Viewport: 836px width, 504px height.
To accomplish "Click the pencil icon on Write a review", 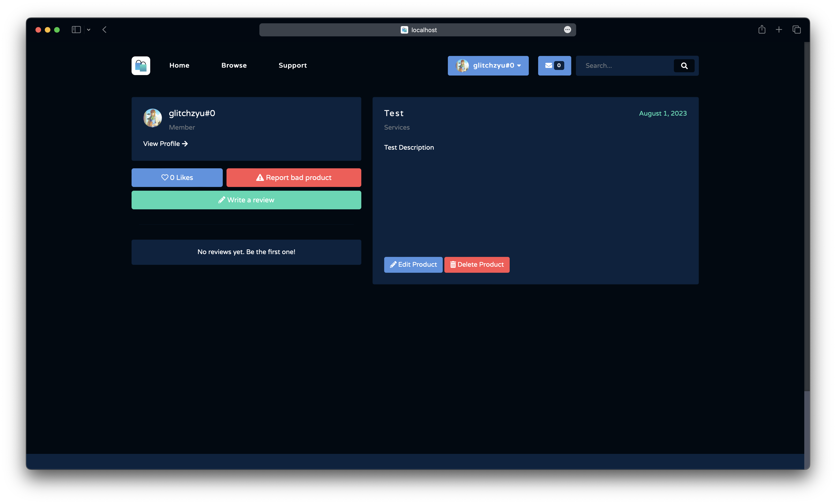I will click(221, 200).
